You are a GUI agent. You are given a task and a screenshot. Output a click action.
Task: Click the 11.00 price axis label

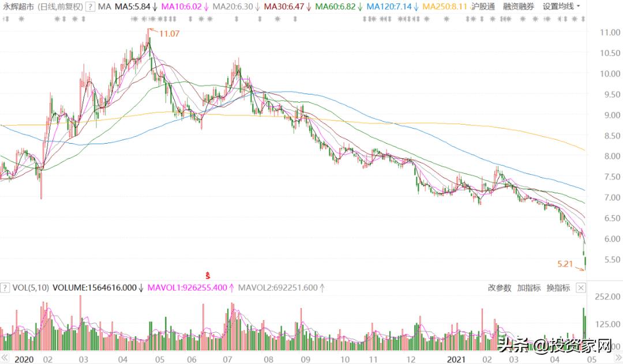point(610,32)
